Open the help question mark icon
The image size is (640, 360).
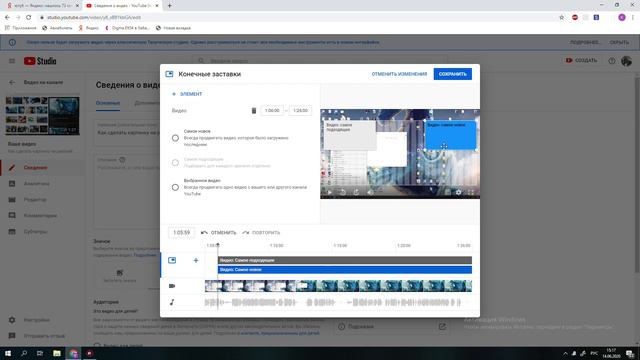pos(611,61)
